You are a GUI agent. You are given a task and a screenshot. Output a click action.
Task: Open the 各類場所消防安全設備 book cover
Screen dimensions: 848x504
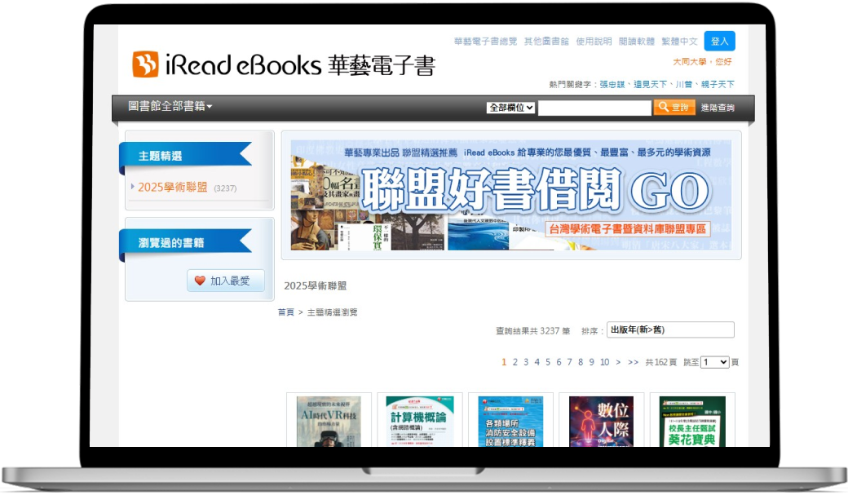tap(510, 422)
